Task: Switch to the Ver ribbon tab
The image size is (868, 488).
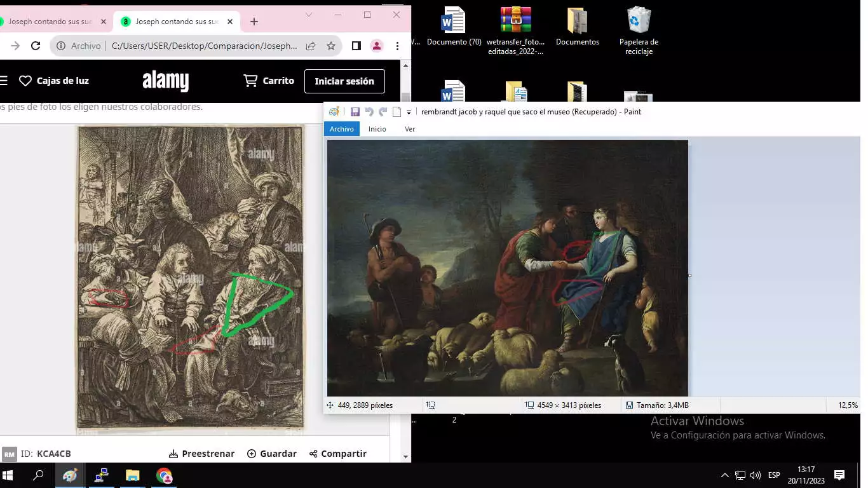Action: [x=410, y=129]
